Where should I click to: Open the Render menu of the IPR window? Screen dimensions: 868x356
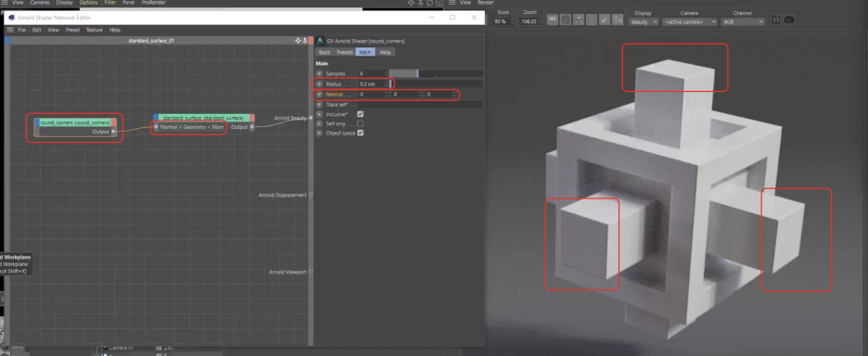(x=486, y=3)
